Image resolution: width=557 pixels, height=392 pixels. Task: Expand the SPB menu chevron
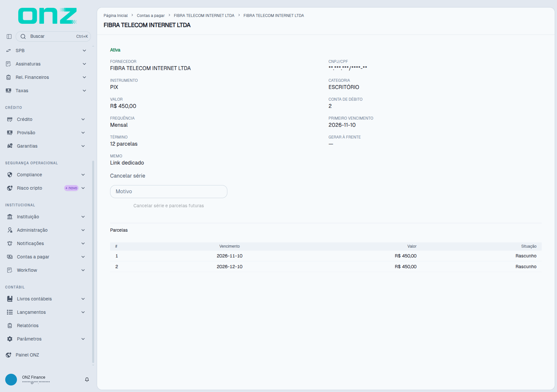(84, 51)
